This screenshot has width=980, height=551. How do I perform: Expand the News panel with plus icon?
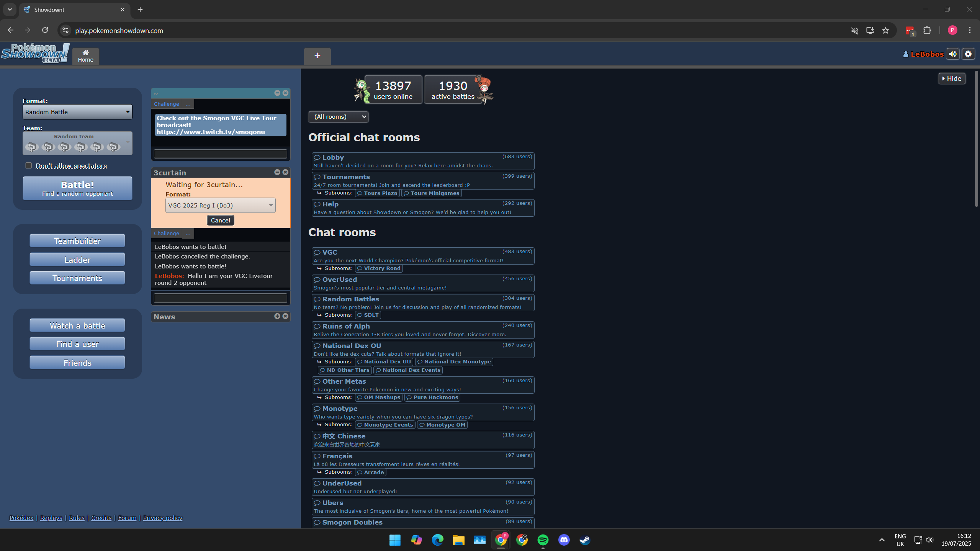tap(277, 316)
